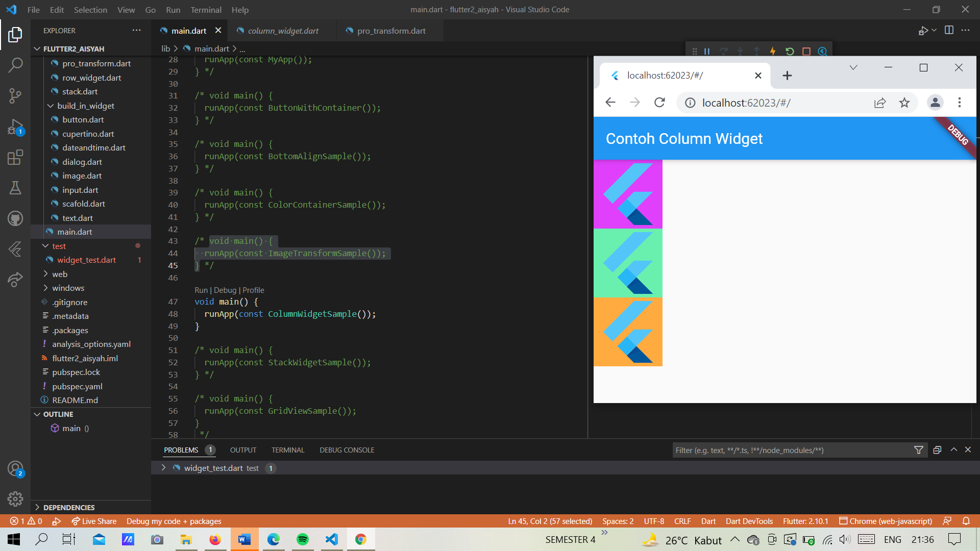Switch to the column_widget.dart tab
This screenshot has width=980, height=551.
pos(282,31)
